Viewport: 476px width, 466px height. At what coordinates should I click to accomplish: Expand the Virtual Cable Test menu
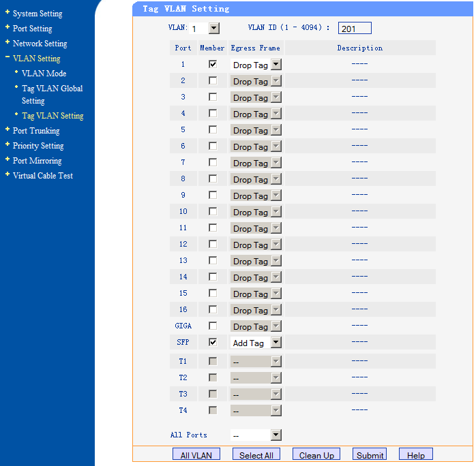pyautogui.click(x=43, y=175)
